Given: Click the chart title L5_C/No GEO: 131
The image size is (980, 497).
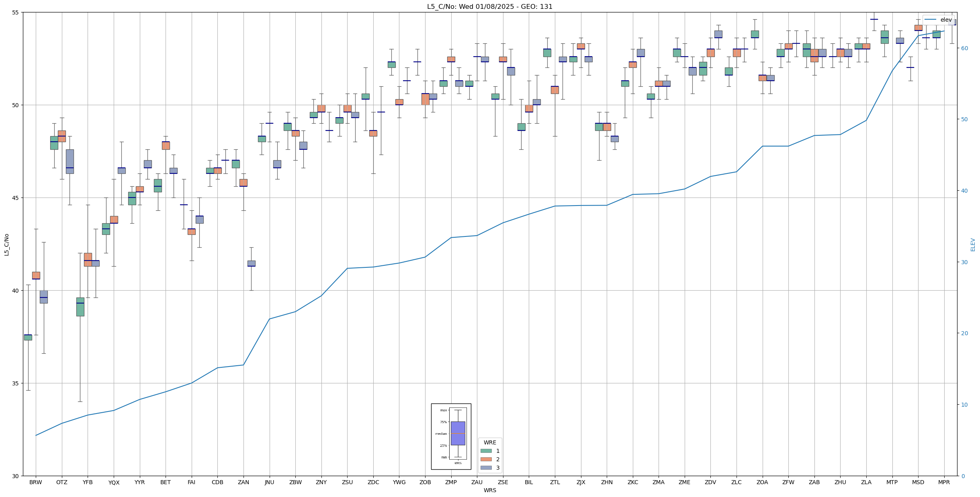Looking at the screenshot, I should click(x=489, y=6).
